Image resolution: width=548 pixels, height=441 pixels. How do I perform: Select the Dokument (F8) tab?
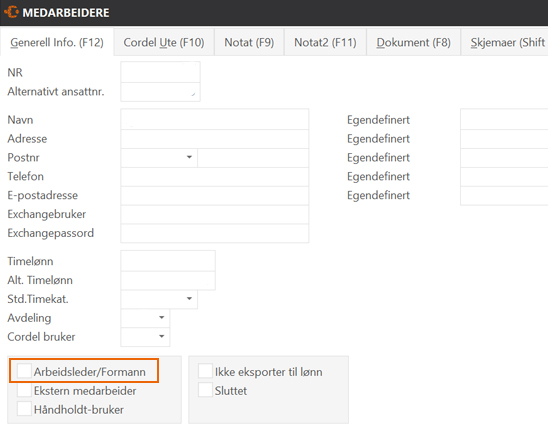413,42
